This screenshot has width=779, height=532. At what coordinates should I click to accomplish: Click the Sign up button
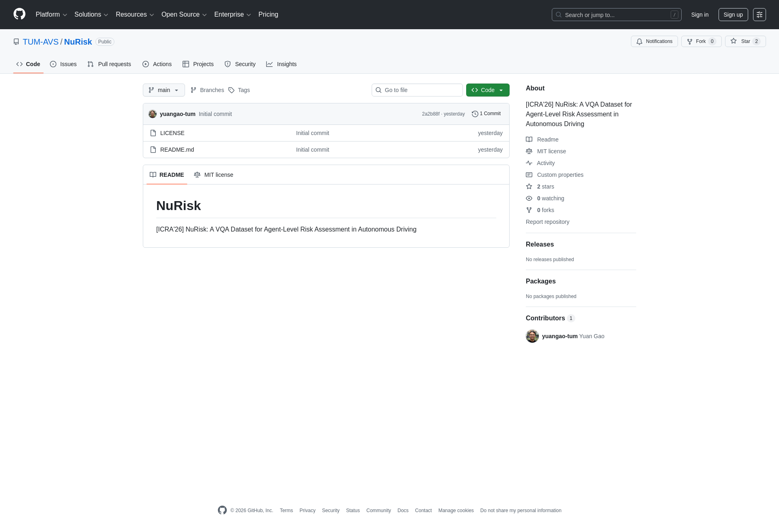click(x=733, y=15)
